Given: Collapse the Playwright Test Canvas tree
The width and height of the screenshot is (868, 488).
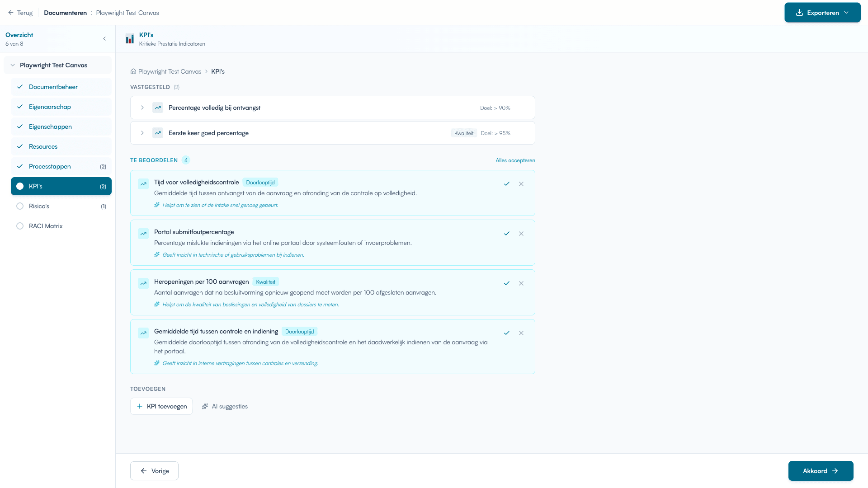Looking at the screenshot, I should (13, 65).
